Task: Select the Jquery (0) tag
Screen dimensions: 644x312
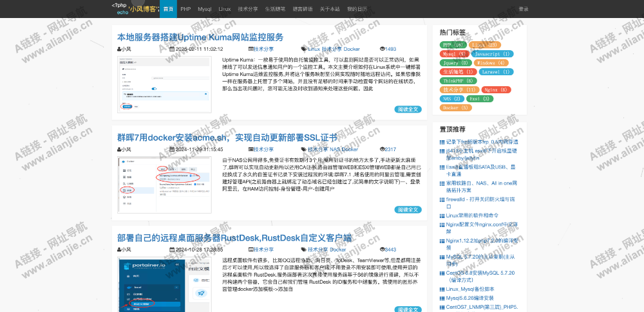Action: [455, 63]
